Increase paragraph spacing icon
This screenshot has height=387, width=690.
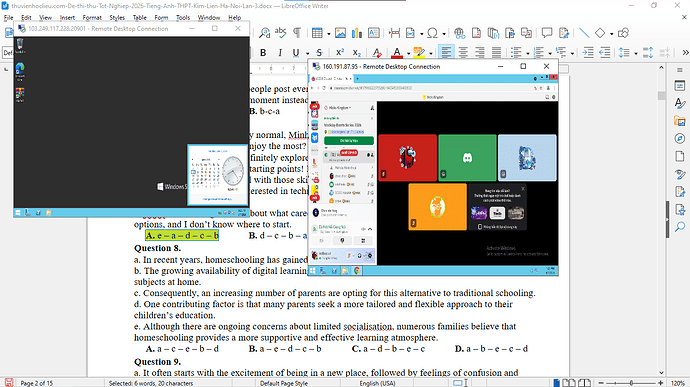(648, 53)
